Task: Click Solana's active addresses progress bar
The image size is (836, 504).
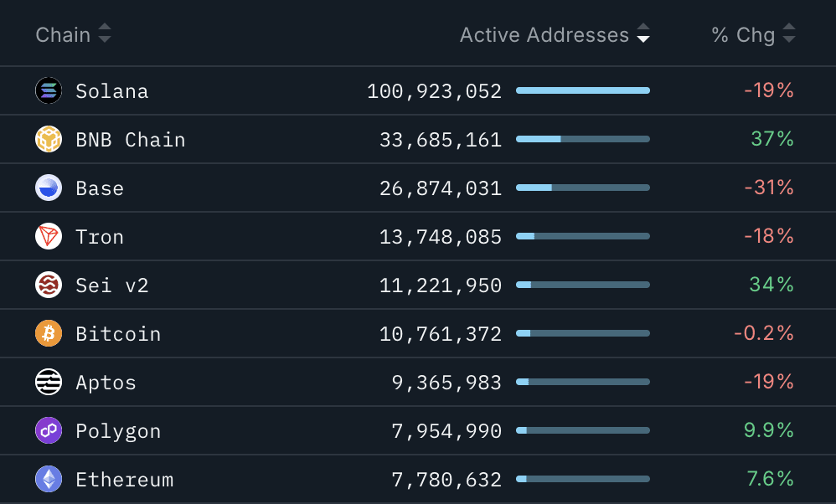Action: pyautogui.click(x=583, y=90)
